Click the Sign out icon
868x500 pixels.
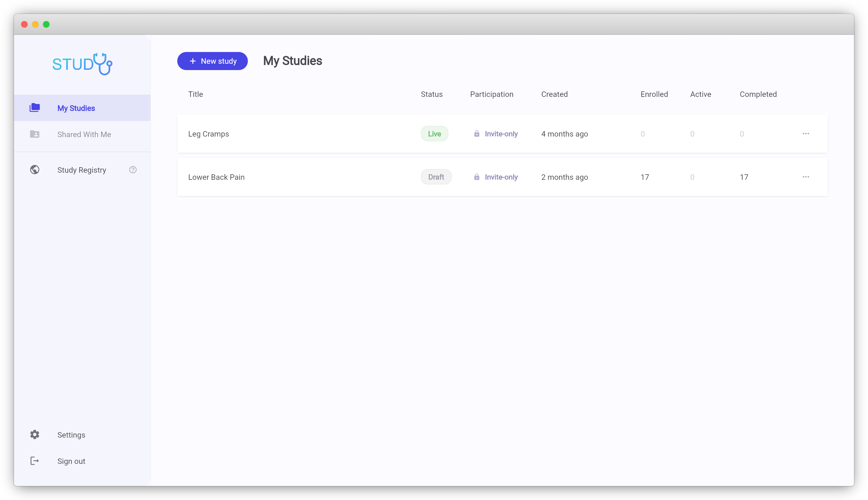[x=34, y=461]
